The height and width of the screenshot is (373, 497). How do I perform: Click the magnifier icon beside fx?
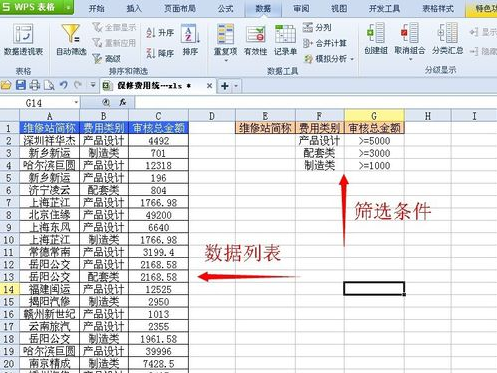coord(106,102)
